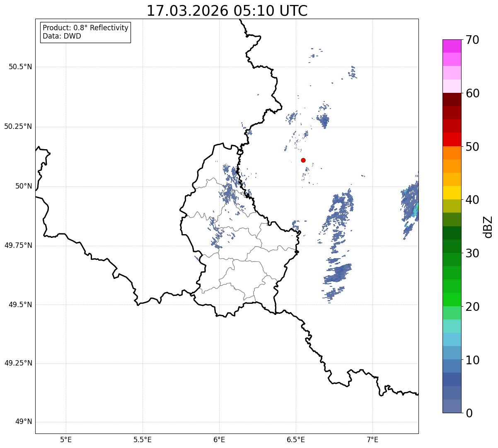Click the 5.5°E longitude label
498x448 pixels.
point(143,439)
